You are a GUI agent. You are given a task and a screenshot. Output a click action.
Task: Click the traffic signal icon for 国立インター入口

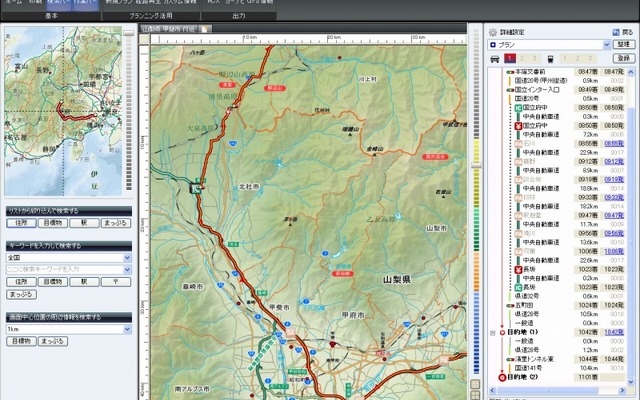click(510, 90)
